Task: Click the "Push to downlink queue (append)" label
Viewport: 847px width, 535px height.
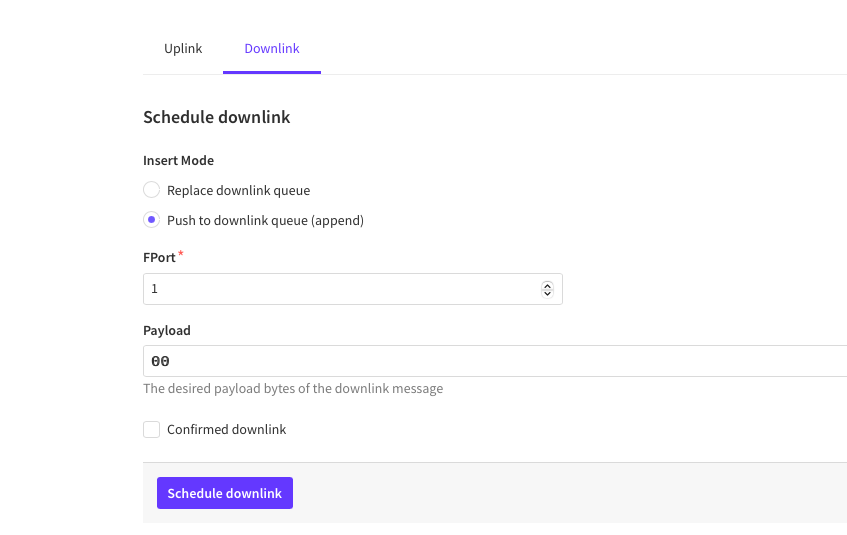Action: 265,220
